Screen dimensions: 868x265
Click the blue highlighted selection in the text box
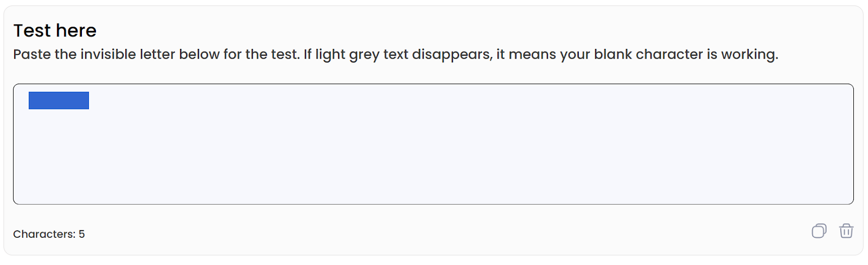coord(59,100)
